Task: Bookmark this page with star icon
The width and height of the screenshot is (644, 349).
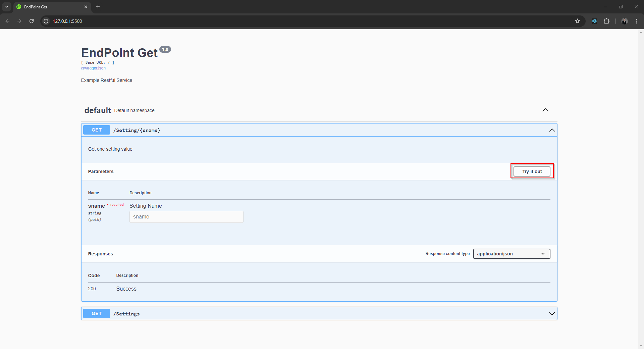Action: pos(577,21)
